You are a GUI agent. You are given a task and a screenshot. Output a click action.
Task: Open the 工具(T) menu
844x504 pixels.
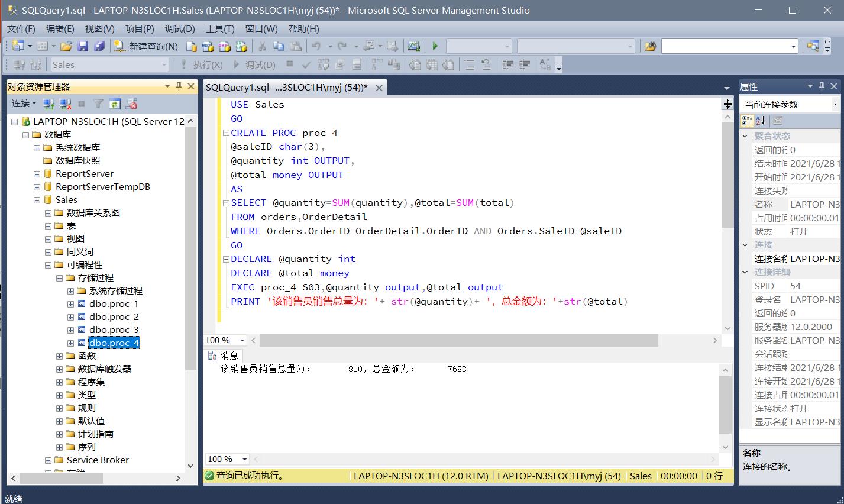(x=220, y=28)
